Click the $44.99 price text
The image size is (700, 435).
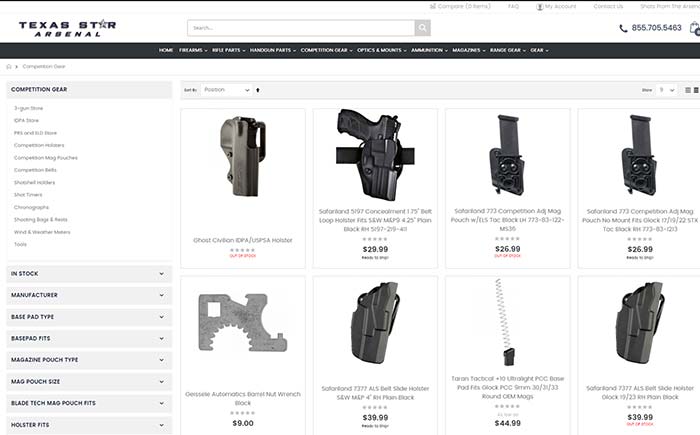click(508, 423)
